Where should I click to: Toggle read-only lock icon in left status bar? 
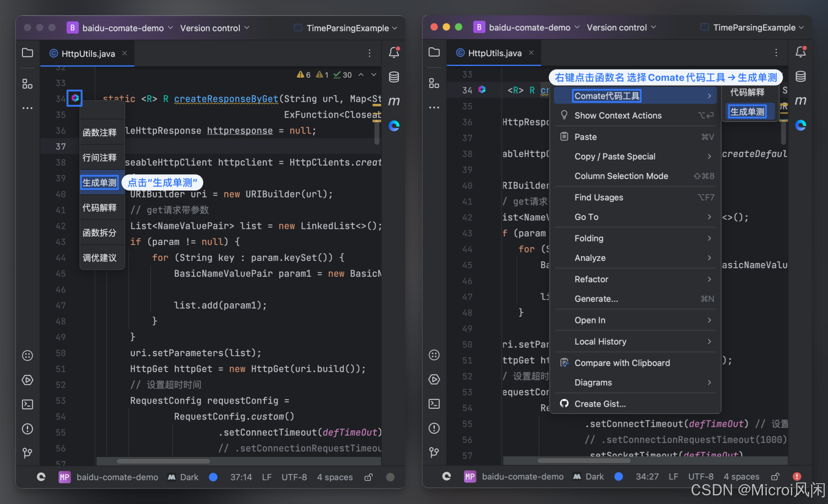368,477
